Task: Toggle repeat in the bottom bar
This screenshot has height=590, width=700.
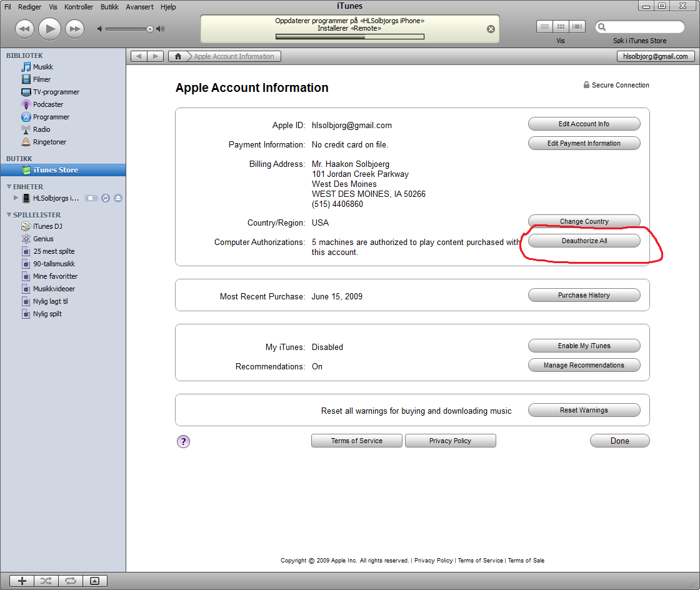Action: pyautogui.click(x=71, y=581)
